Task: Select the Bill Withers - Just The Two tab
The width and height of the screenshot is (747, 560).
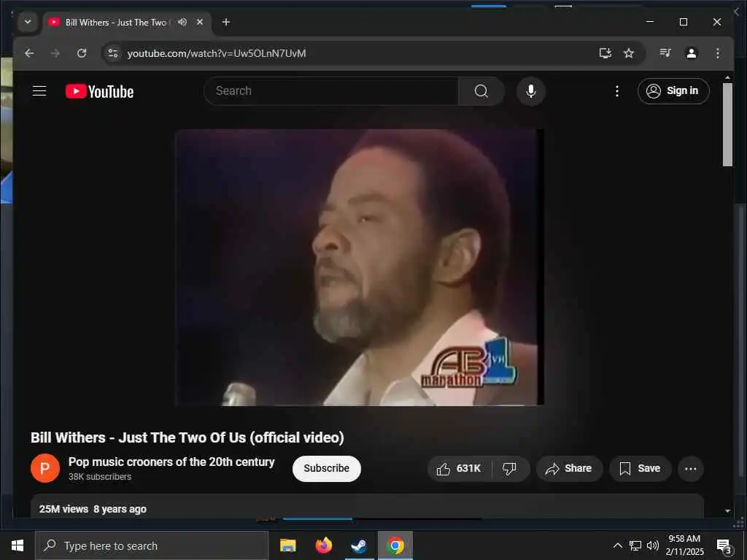Action: [x=116, y=23]
